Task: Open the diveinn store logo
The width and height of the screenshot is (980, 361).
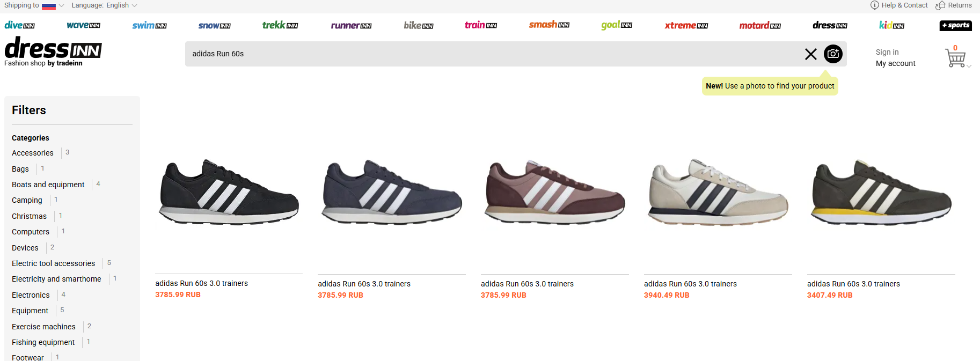Action: (x=19, y=25)
